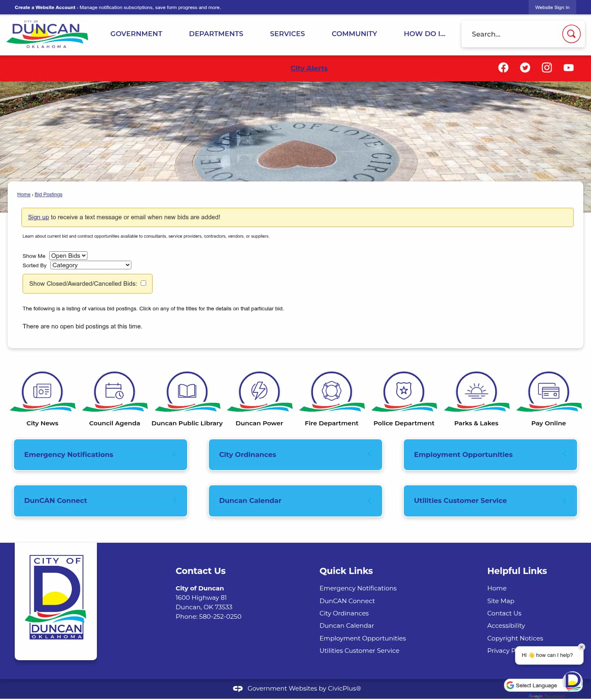Click the City of Duncan footer logo
The width and height of the screenshot is (591, 700).
pyautogui.click(x=56, y=597)
